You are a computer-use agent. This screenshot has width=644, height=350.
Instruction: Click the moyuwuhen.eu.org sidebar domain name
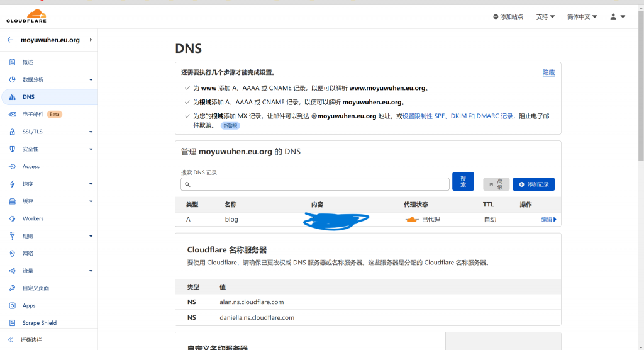pos(50,40)
